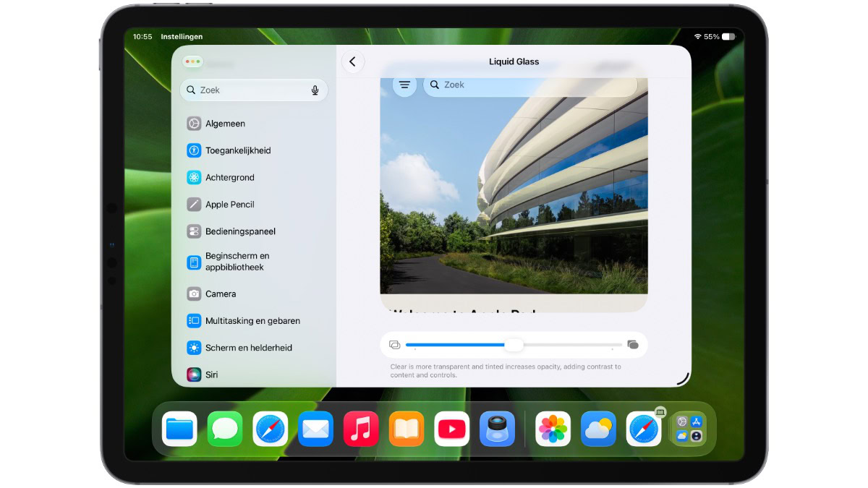
Task: Open the Instellingen menu in the status bar
Action: [x=182, y=37]
